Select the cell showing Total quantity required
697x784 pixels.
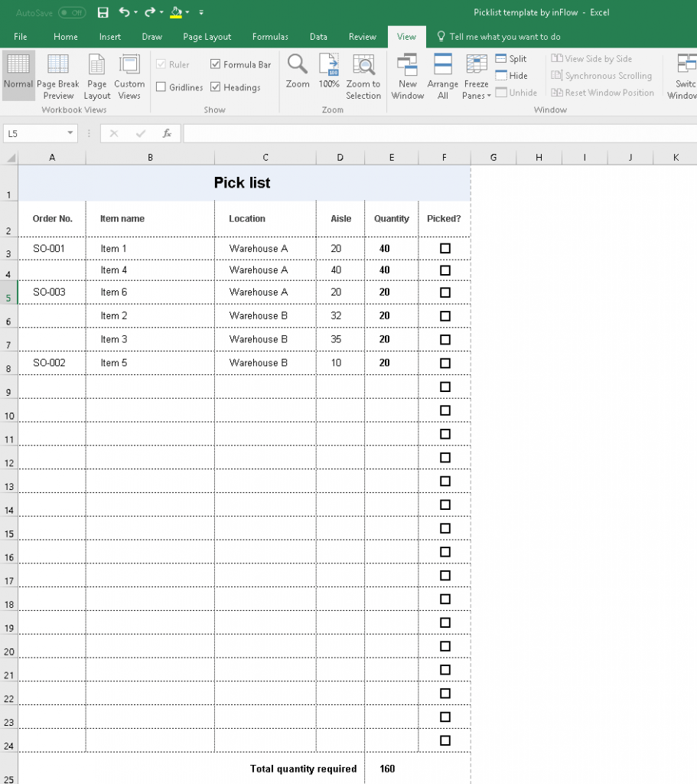[303, 769]
